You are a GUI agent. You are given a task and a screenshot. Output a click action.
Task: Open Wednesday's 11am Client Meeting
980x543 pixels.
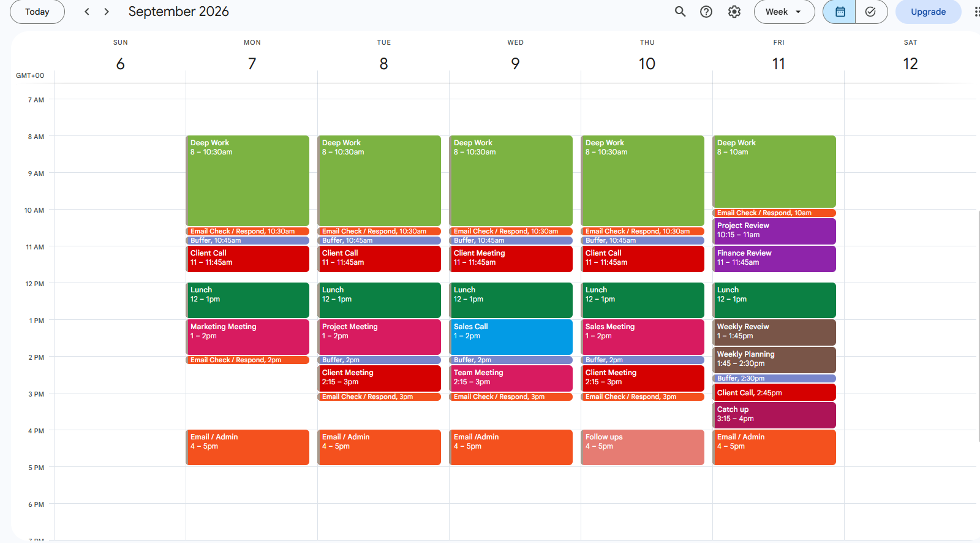[x=511, y=259]
